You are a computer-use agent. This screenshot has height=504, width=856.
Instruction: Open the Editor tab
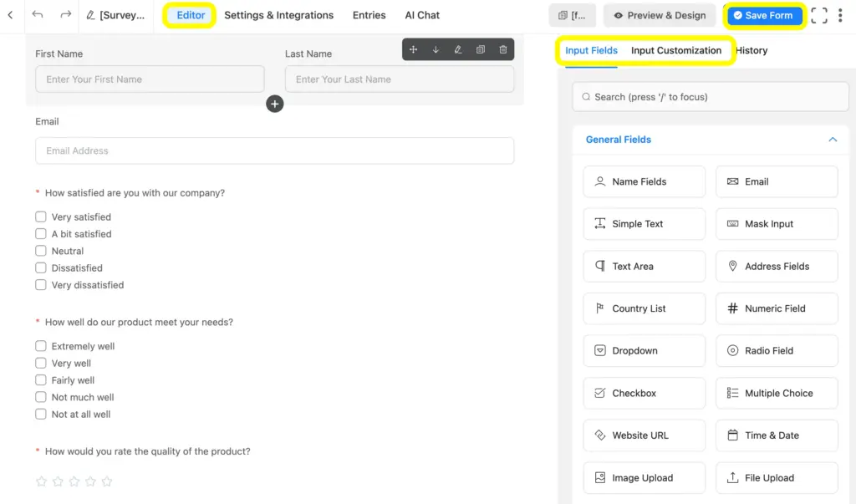(x=191, y=15)
